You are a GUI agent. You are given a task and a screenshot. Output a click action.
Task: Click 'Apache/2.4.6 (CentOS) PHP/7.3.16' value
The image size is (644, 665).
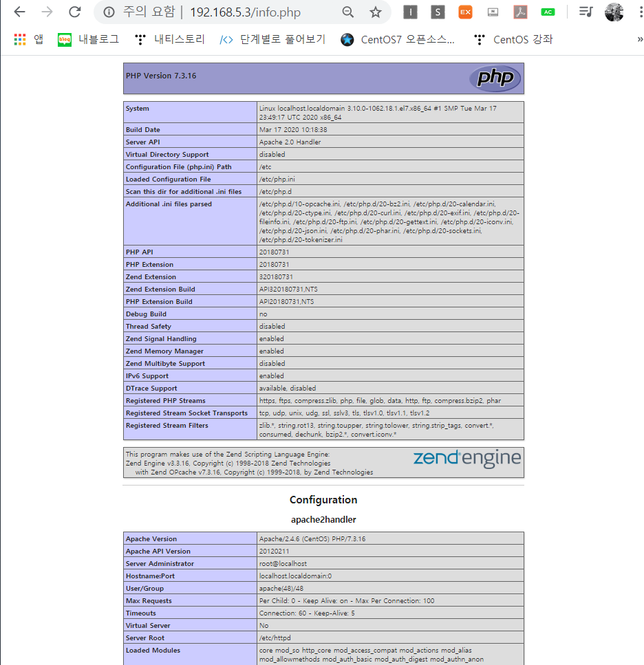tap(312, 539)
